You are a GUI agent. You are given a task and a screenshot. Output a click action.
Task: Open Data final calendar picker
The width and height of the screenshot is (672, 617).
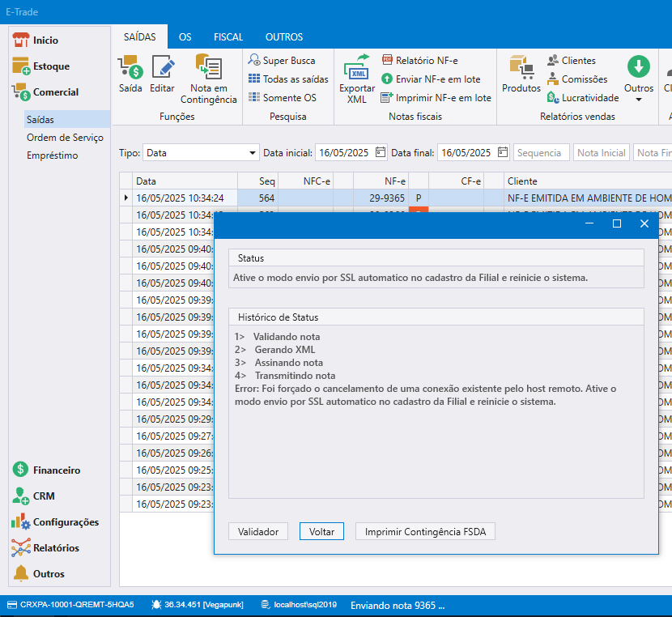503,152
